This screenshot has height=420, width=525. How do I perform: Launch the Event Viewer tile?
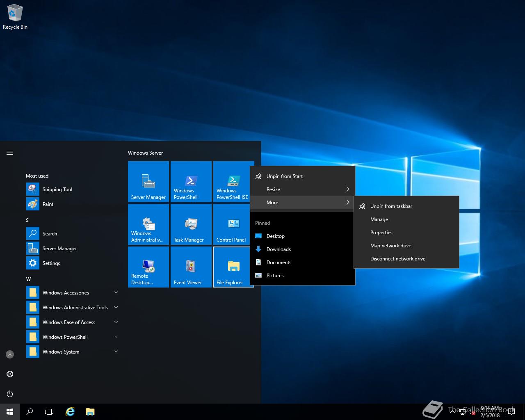pyautogui.click(x=191, y=267)
